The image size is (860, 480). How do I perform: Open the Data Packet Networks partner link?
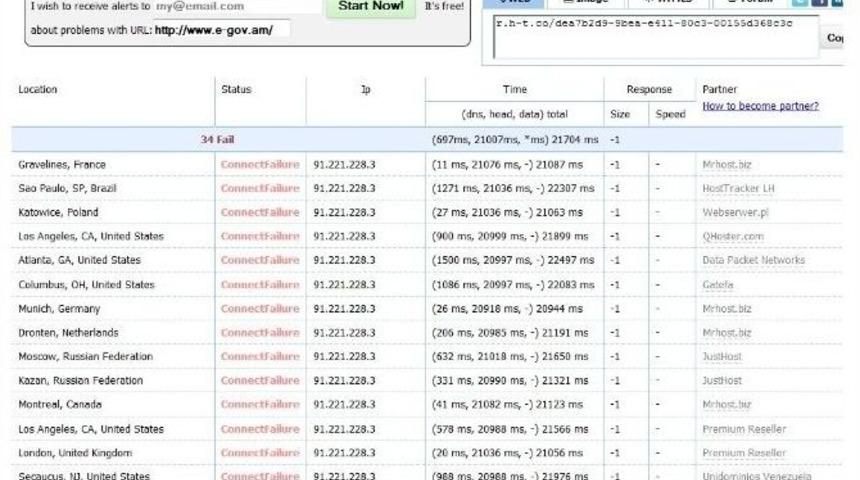point(754,261)
